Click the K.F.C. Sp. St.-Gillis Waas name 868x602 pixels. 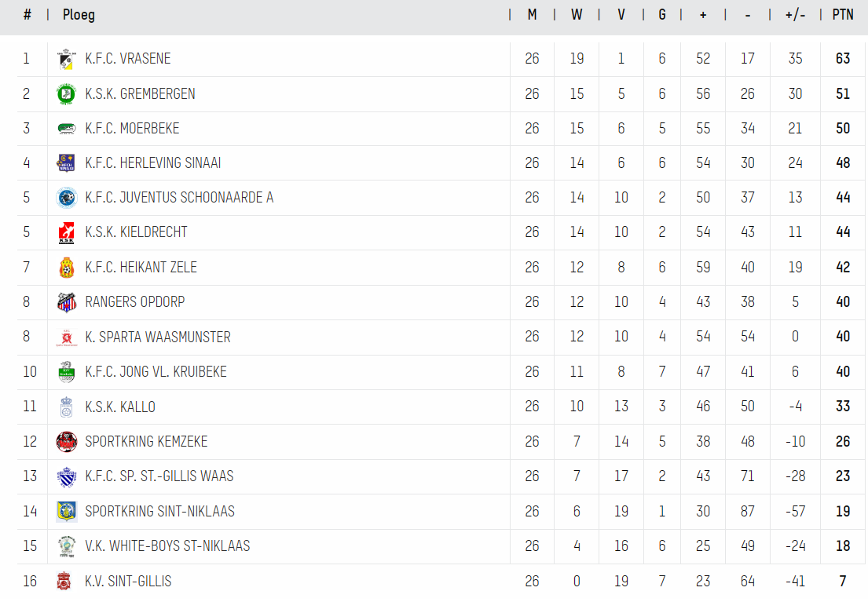click(159, 476)
